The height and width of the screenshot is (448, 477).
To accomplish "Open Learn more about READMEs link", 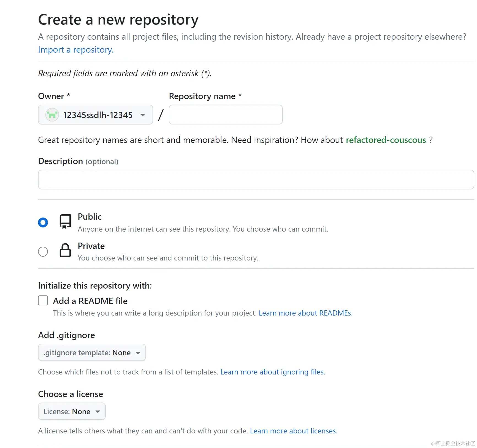I will [x=305, y=313].
